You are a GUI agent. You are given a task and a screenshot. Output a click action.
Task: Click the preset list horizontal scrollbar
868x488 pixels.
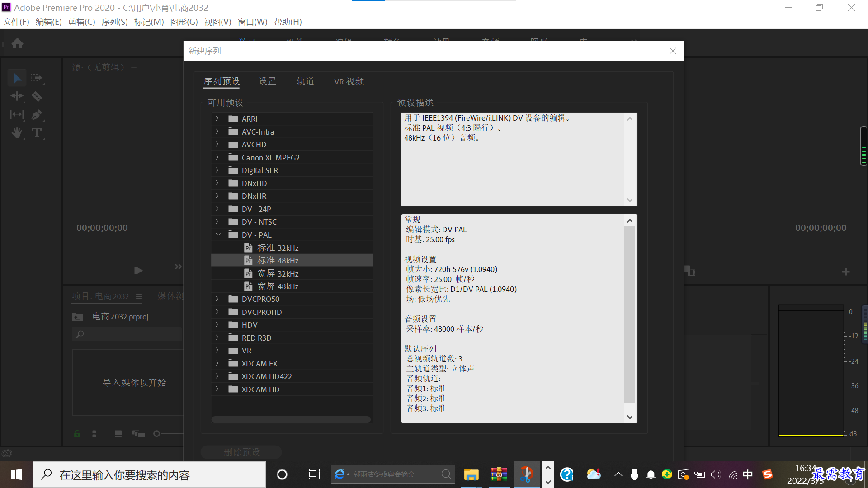(291, 419)
